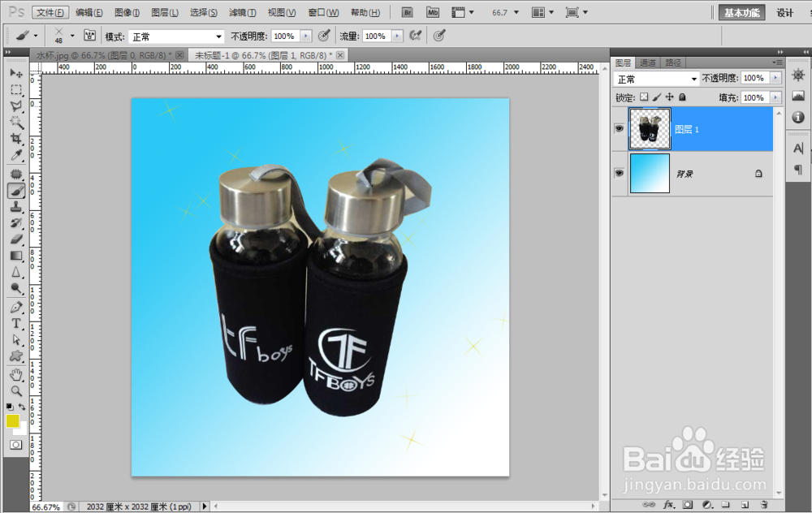
Task: Select the Dodge tool
Action: point(16,288)
